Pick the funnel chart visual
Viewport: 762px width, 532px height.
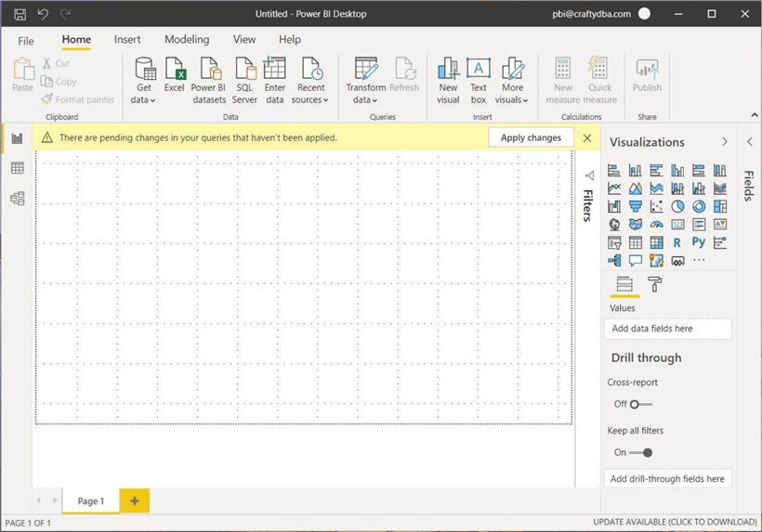pos(636,206)
